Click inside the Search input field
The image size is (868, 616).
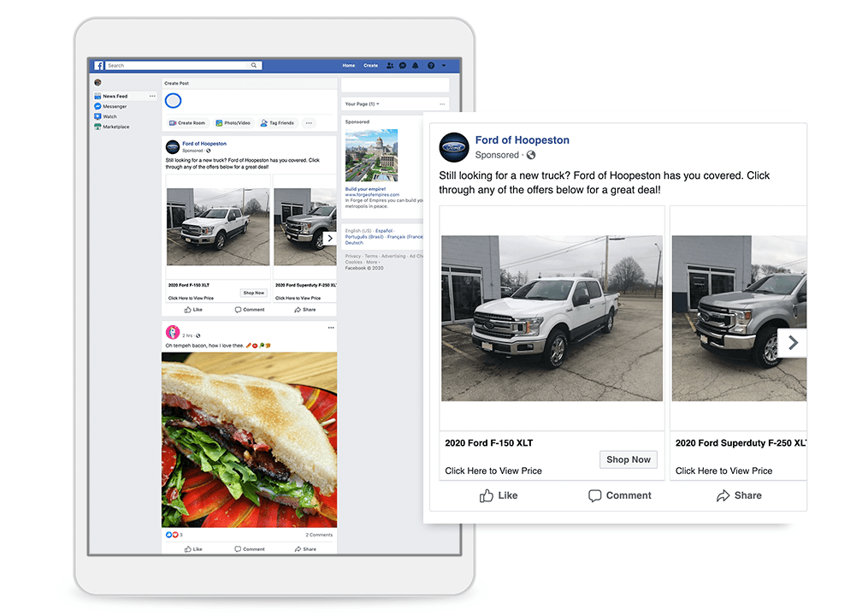pyautogui.click(x=177, y=65)
